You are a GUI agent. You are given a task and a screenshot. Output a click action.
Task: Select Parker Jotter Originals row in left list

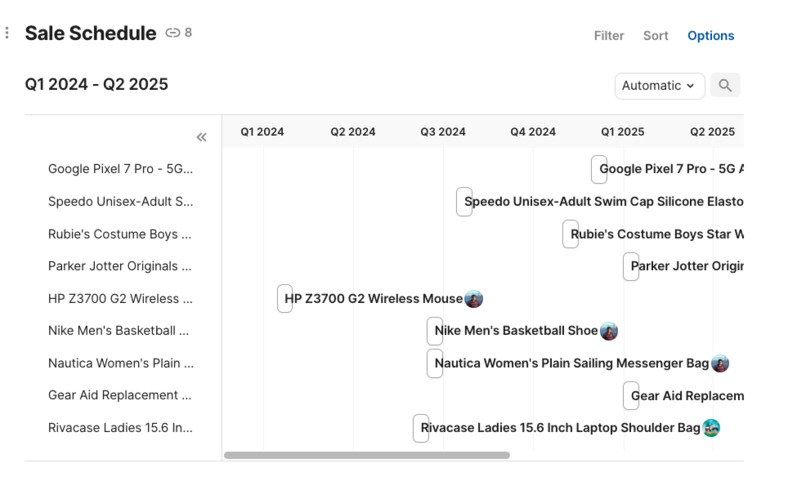click(x=119, y=266)
